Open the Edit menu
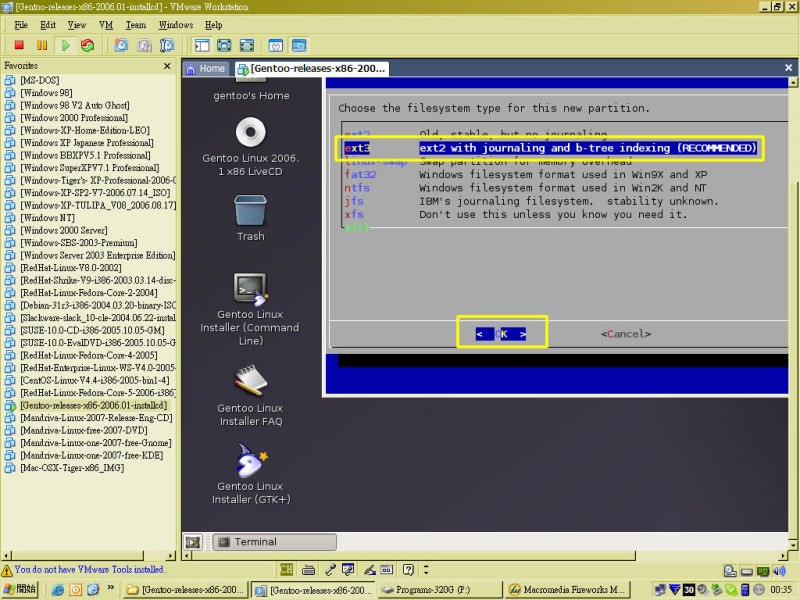Image resolution: width=800 pixels, height=600 pixels. 47,25
